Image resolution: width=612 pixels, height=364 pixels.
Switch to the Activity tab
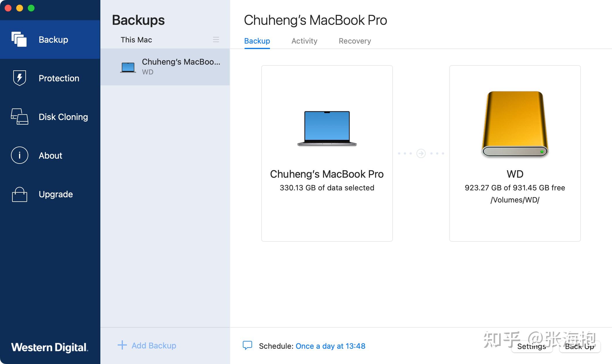[304, 41]
